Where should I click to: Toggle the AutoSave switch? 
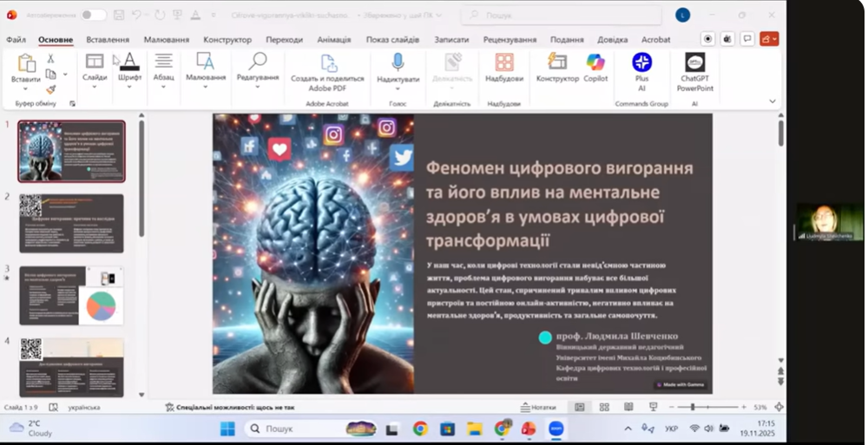click(x=93, y=15)
